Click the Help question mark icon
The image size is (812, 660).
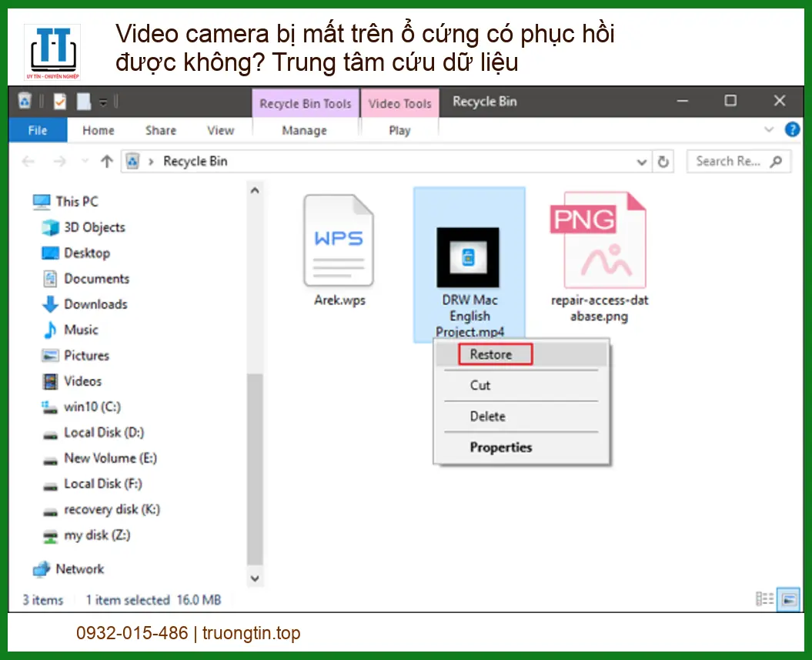792,129
